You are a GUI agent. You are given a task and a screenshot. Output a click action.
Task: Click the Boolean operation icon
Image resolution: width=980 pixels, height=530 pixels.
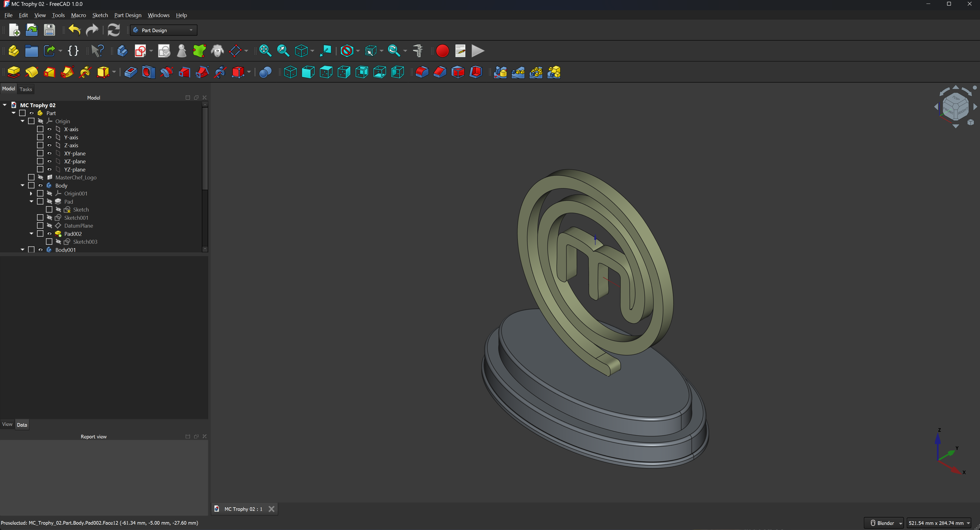tap(265, 72)
